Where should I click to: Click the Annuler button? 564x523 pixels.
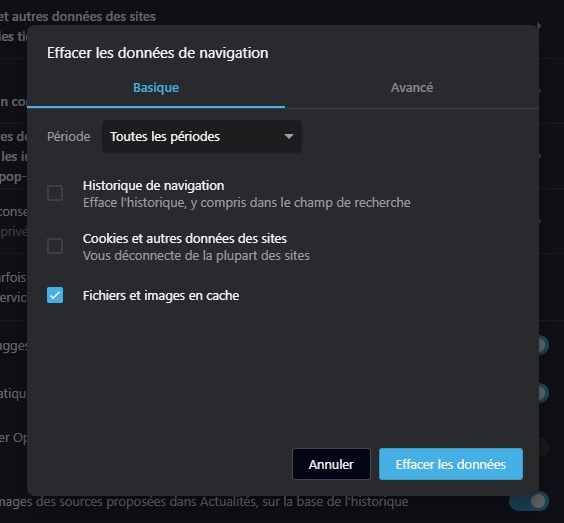pyautogui.click(x=331, y=464)
